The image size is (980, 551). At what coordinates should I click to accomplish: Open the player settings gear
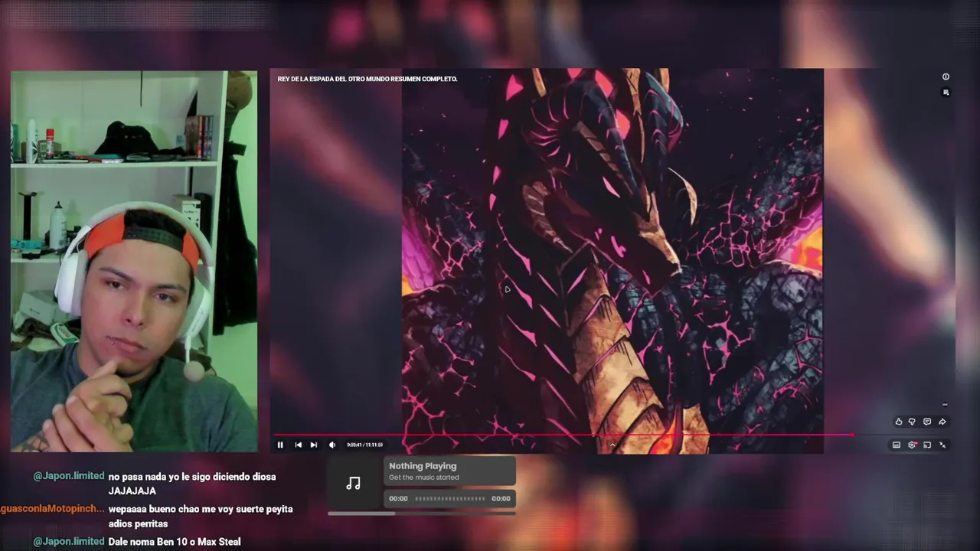[x=912, y=445]
